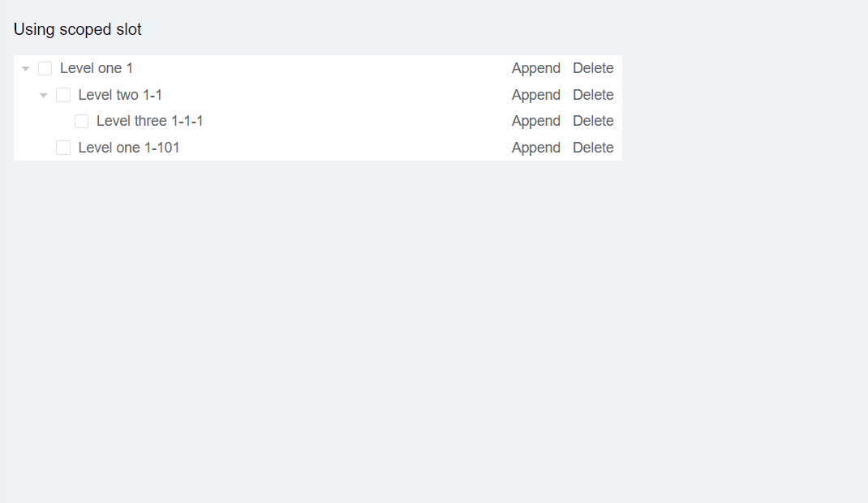Enable the Level three 1-1-1 checkbox

82,122
